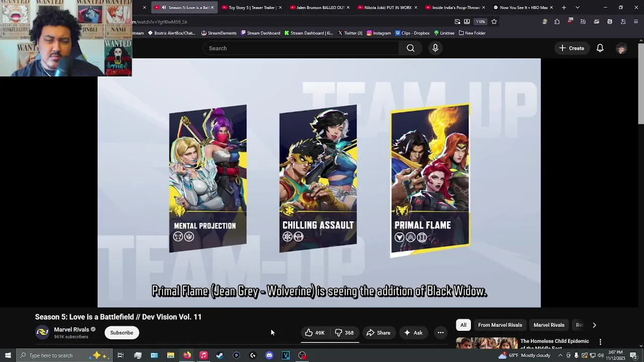Open Steam from the taskbar

coord(220,355)
